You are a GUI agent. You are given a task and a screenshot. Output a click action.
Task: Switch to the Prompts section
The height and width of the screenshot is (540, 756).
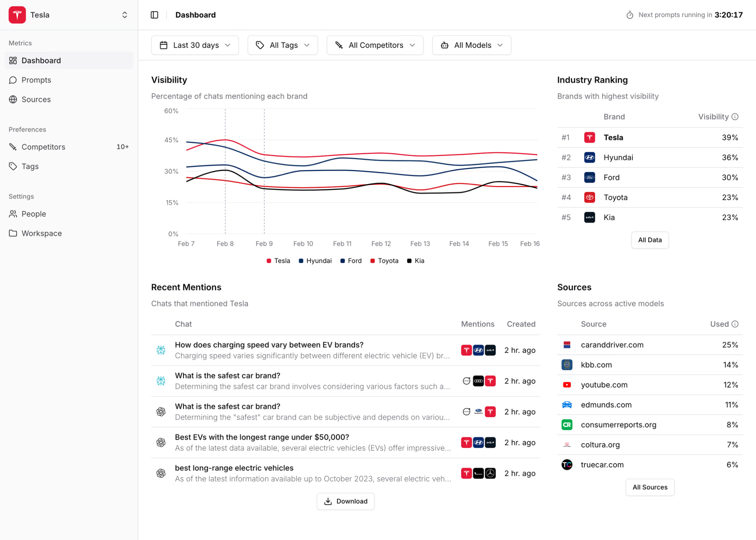point(36,80)
